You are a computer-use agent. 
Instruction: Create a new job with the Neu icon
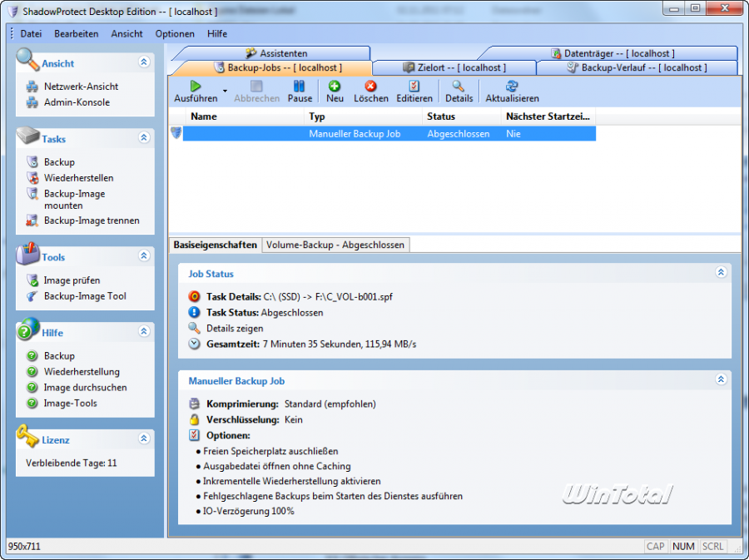pyautogui.click(x=335, y=90)
